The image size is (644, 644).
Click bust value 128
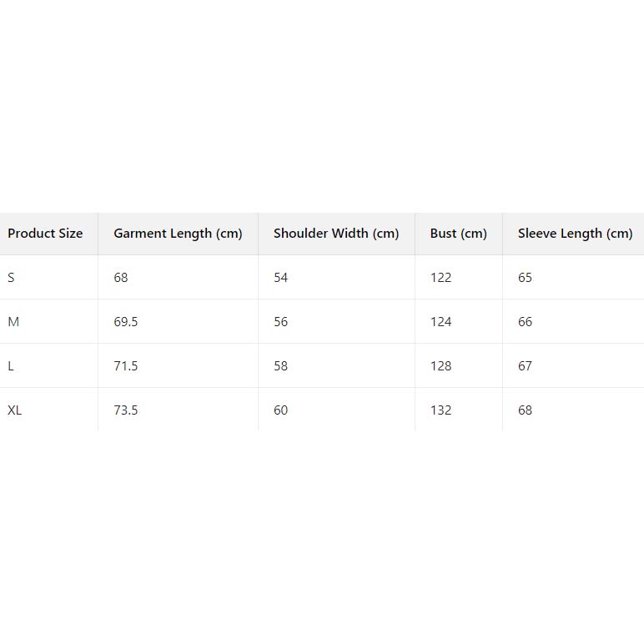(x=440, y=366)
